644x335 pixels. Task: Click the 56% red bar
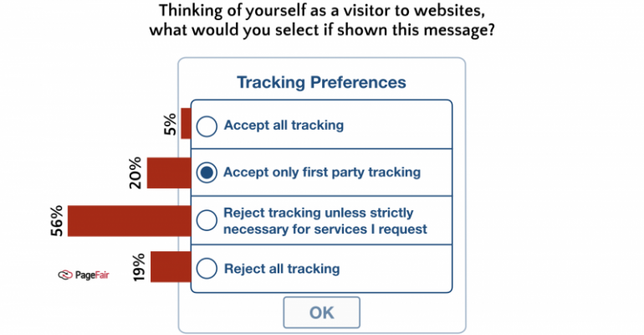coord(130,221)
